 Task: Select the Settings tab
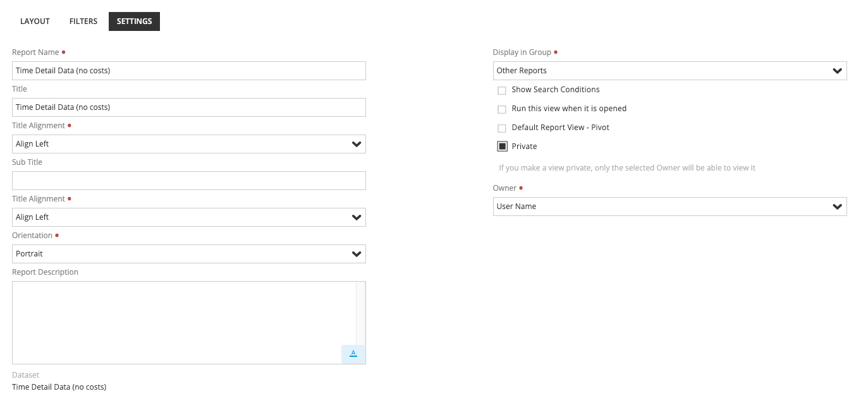pyautogui.click(x=134, y=21)
